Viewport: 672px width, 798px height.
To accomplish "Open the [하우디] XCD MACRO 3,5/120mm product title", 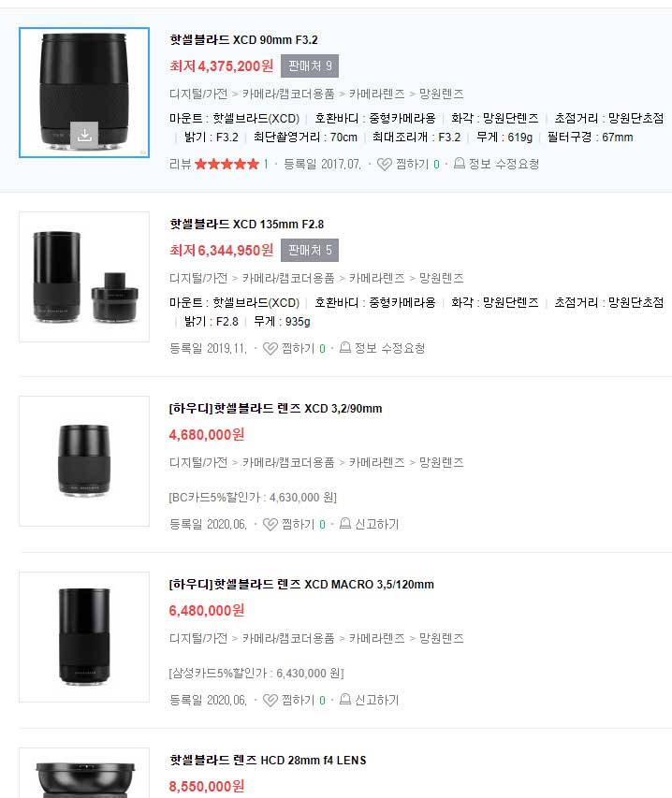I will click(301, 585).
